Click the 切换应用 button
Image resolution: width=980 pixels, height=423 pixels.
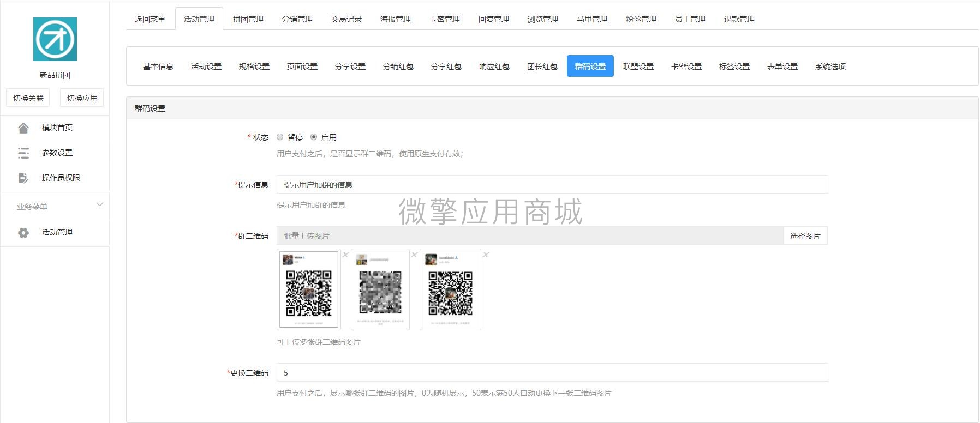click(x=82, y=98)
